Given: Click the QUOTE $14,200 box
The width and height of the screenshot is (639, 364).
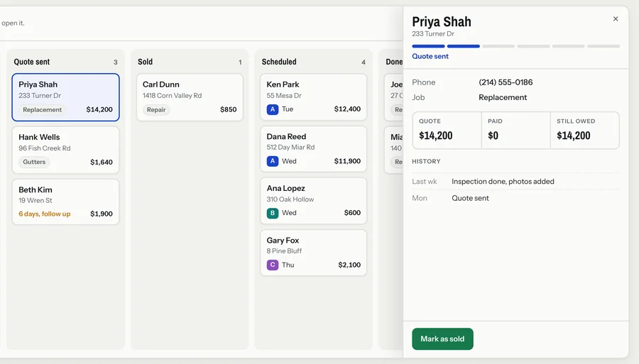Looking at the screenshot, I should (x=447, y=131).
